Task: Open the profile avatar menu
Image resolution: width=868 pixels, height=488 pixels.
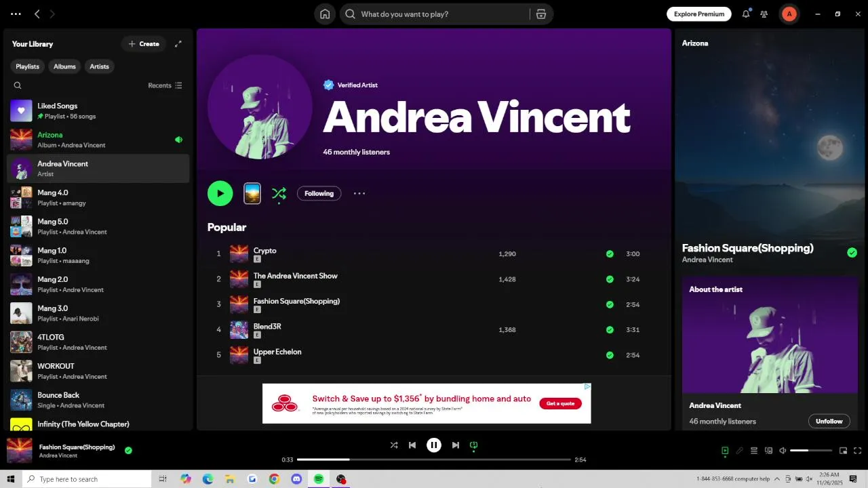Action: 789,14
